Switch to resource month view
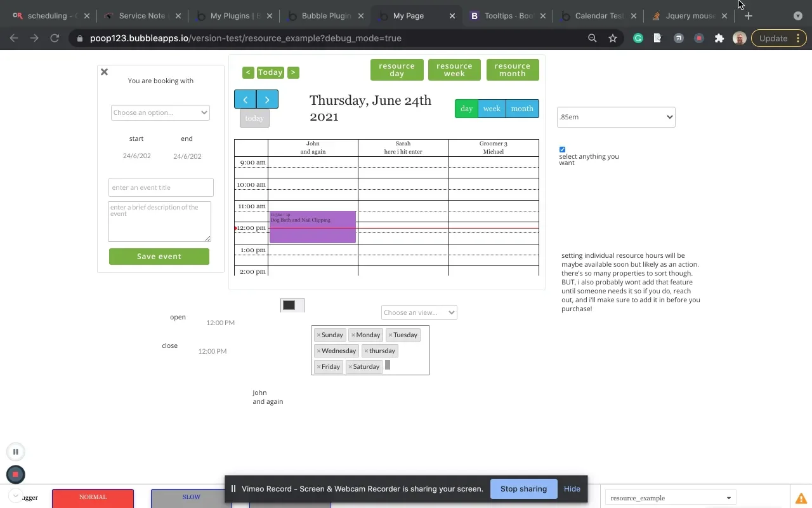Viewport: 812px width, 508px height. click(513, 70)
